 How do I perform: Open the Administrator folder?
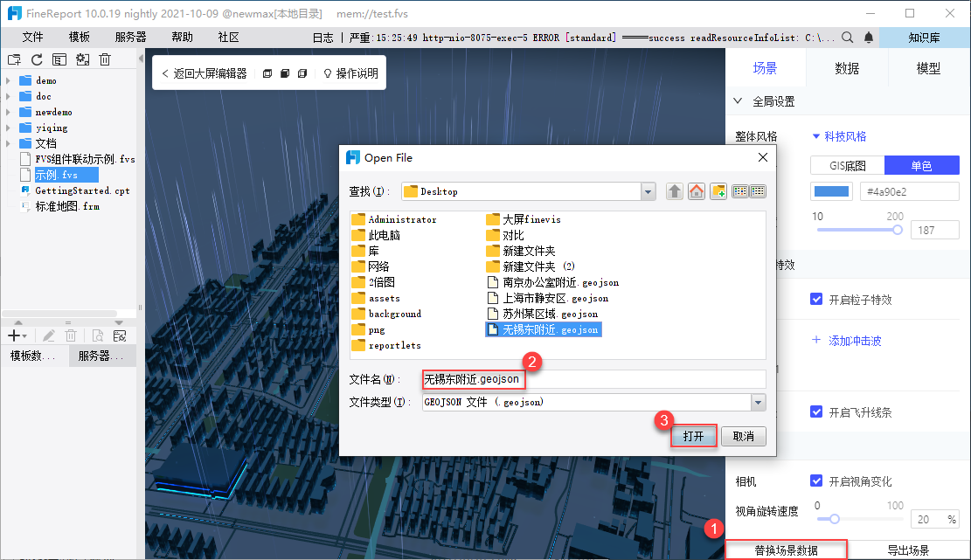(x=394, y=219)
